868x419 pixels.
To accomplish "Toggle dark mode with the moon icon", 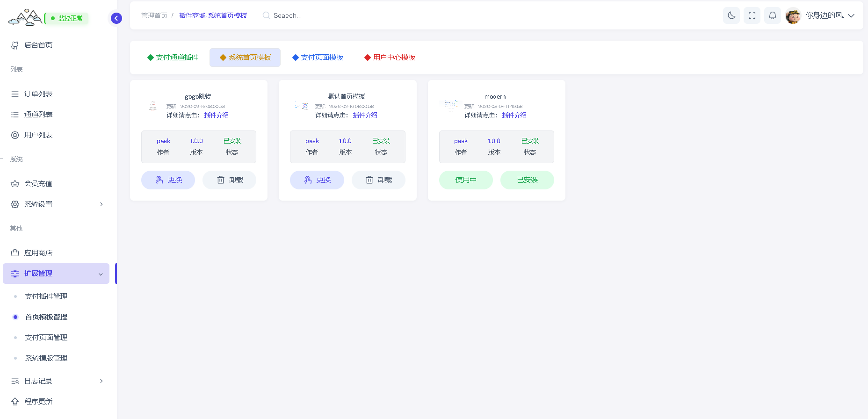I will pyautogui.click(x=731, y=15).
